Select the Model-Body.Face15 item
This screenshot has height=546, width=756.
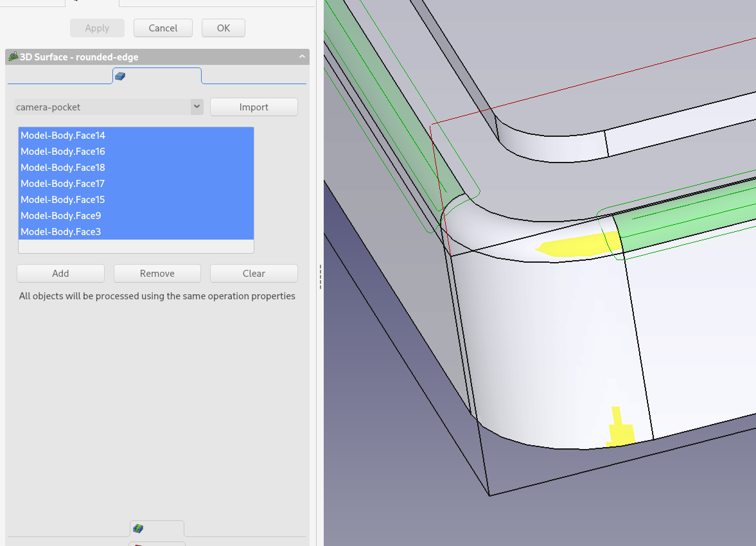[63, 200]
